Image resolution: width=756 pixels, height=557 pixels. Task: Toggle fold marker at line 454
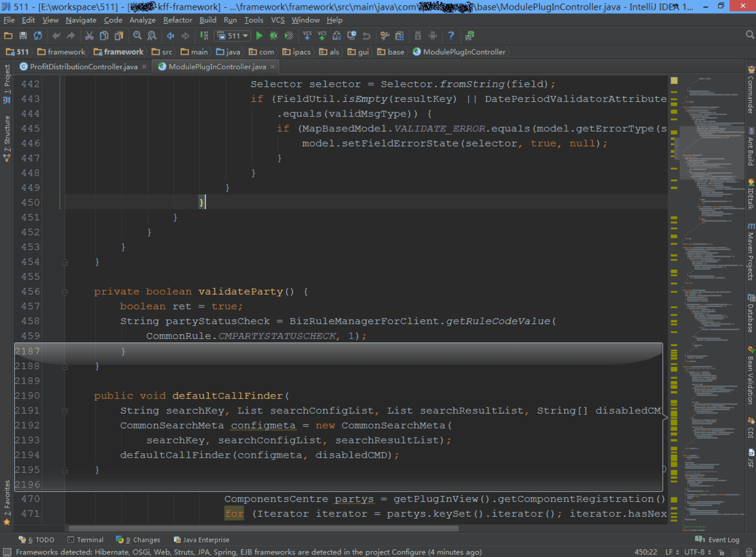pos(65,262)
